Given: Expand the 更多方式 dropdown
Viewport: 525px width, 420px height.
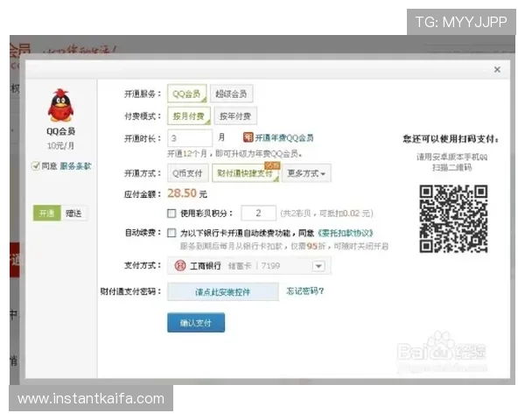Looking at the screenshot, I should pyautogui.click(x=306, y=173).
